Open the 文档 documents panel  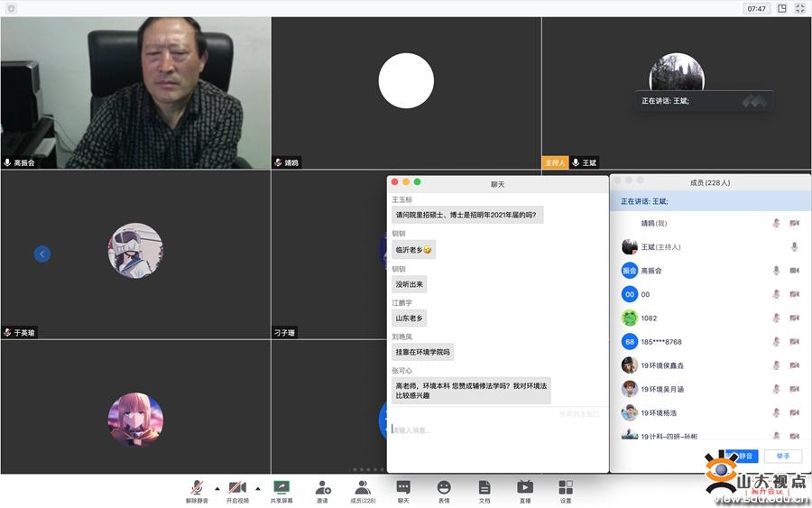[x=484, y=487]
